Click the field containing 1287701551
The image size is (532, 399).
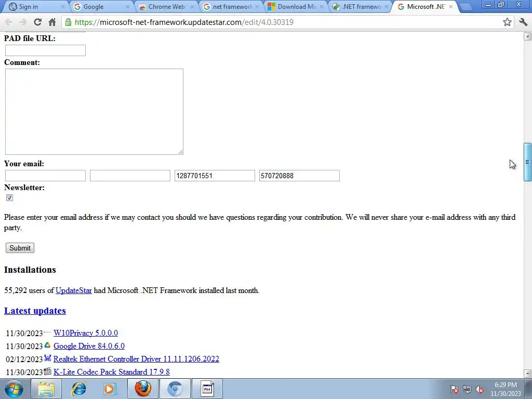215,176
